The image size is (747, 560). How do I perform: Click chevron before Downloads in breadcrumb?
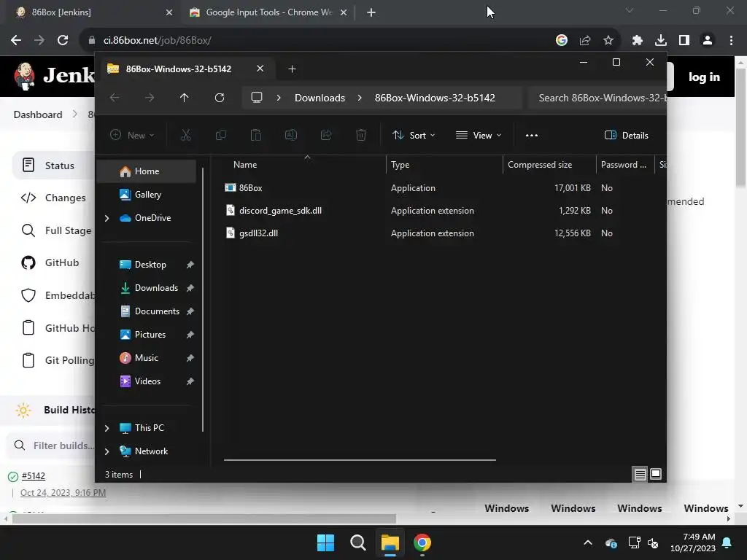[x=279, y=98]
